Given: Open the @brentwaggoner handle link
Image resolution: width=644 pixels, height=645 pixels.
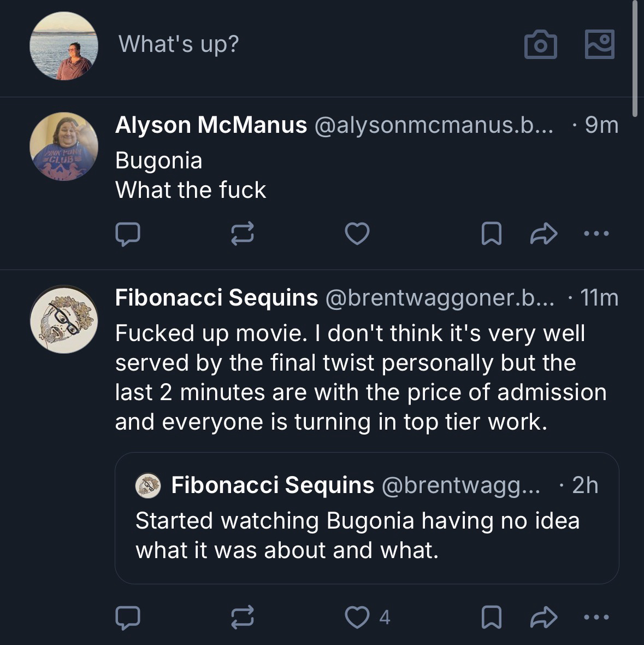Looking at the screenshot, I should 439,298.
